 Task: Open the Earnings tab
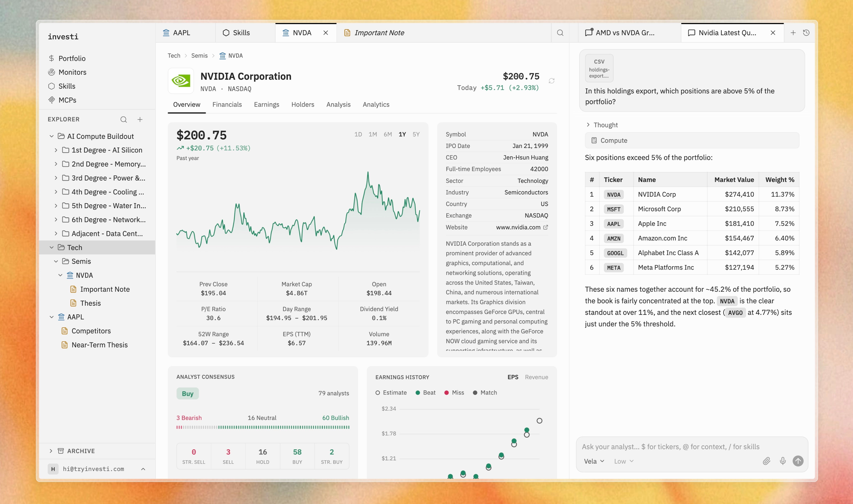click(267, 105)
